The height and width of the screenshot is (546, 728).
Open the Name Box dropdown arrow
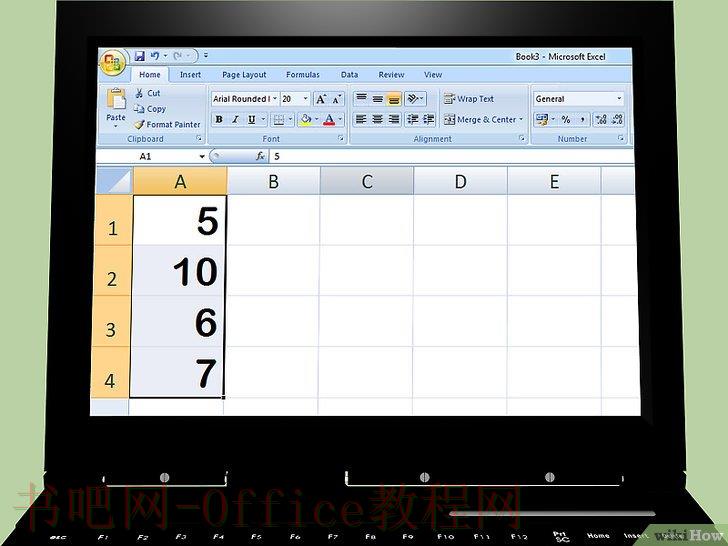(x=202, y=156)
